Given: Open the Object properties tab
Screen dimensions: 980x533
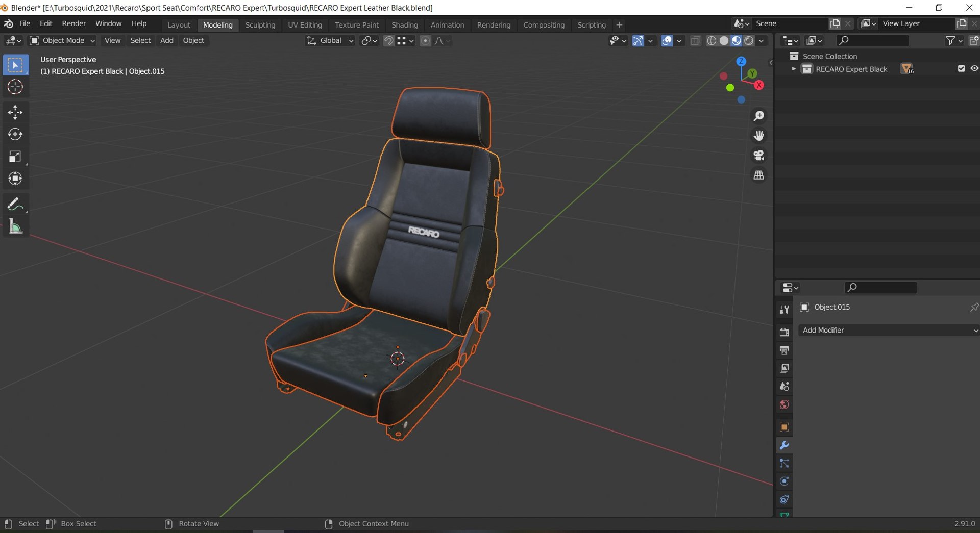Looking at the screenshot, I should (x=785, y=427).
